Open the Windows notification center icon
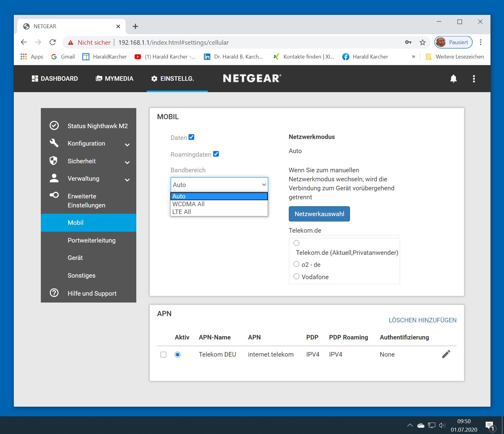 click(x=490, y=426)
